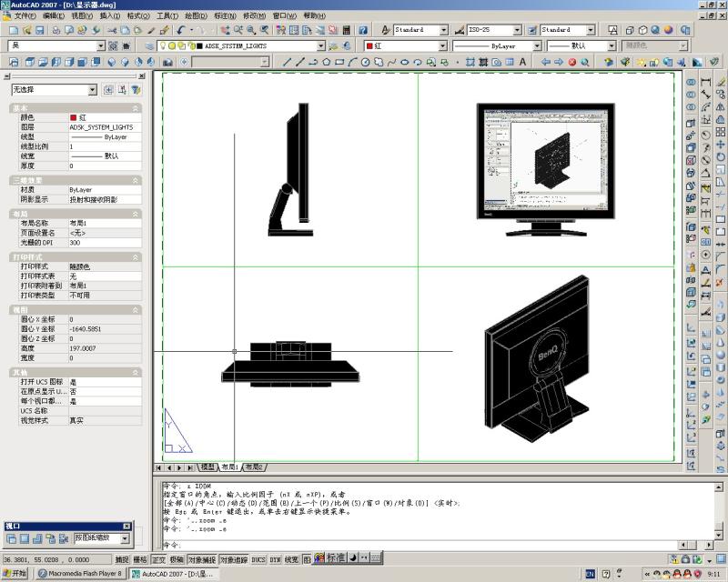The width and height of the screenshot is (728, 582).
Task: Open the QuickCalc calculator icon
Action: 346,30
